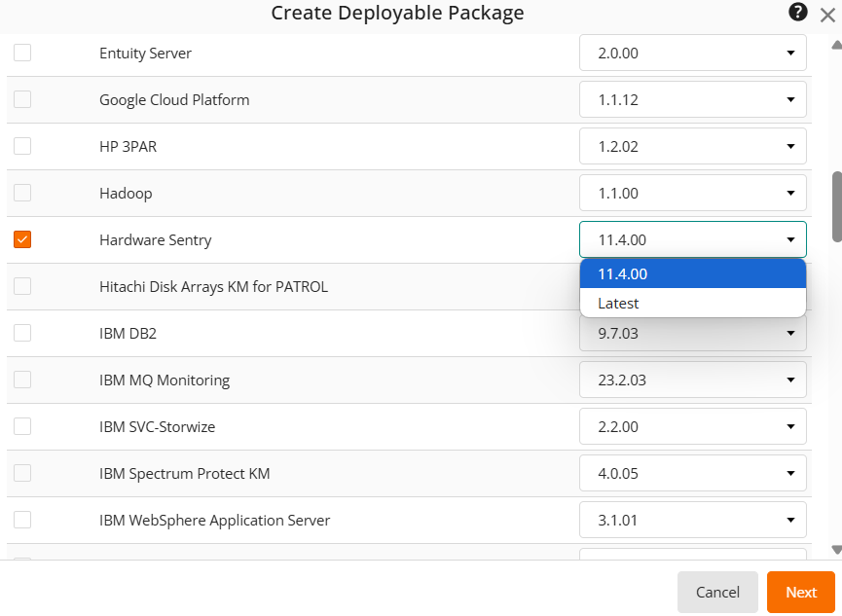The width and height of the screenshot is (842, 616).
Task: Click the Cancel button
Action: (x=717, y=592)
